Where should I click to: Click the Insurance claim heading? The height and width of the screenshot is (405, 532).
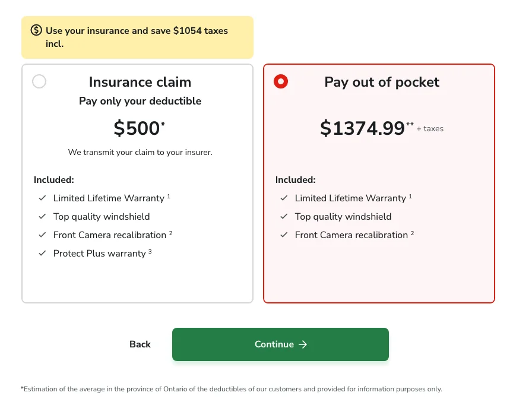pyautogui.click(x=140, y=82)
